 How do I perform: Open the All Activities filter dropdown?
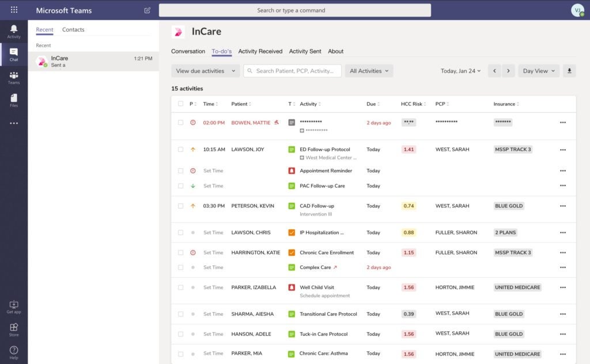coord(369,71)
